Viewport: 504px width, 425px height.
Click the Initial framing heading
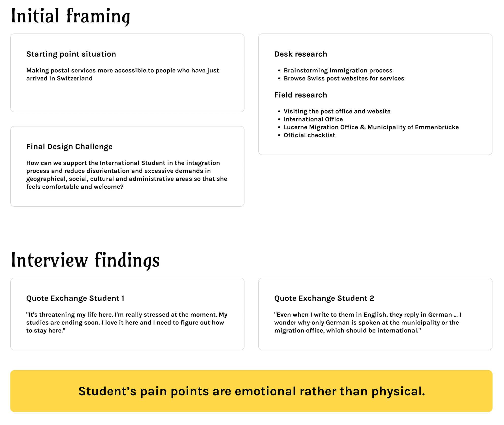coord(71,16)
